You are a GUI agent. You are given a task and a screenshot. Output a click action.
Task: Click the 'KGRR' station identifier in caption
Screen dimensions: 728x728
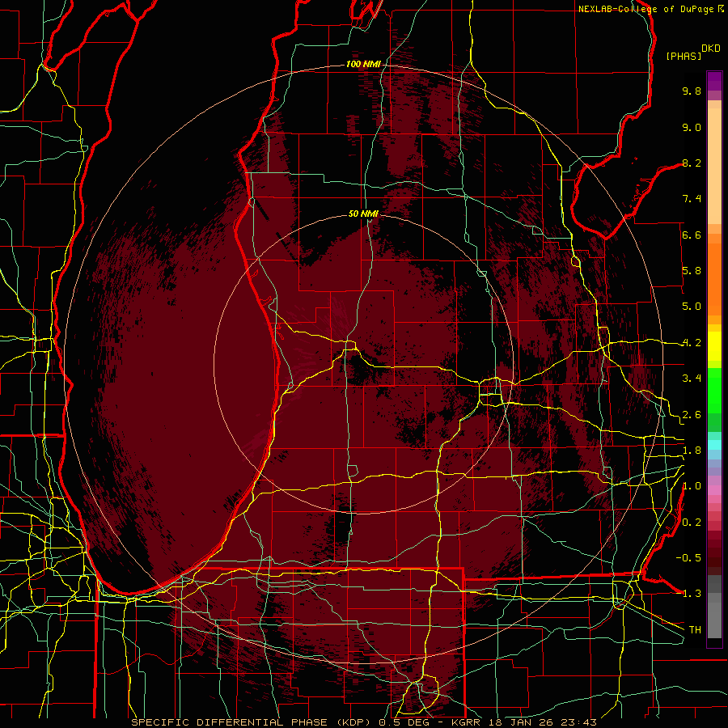click(466, 722)
